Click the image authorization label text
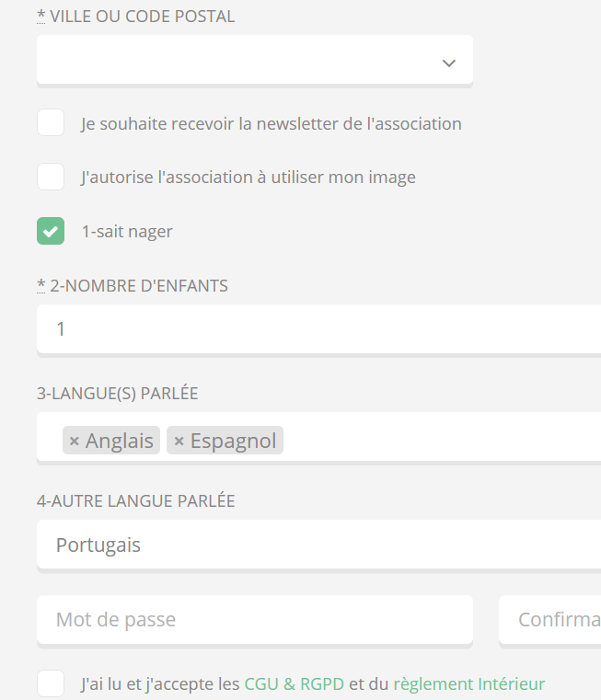Viewport: 601px width, 700px height. pos(248,178)
